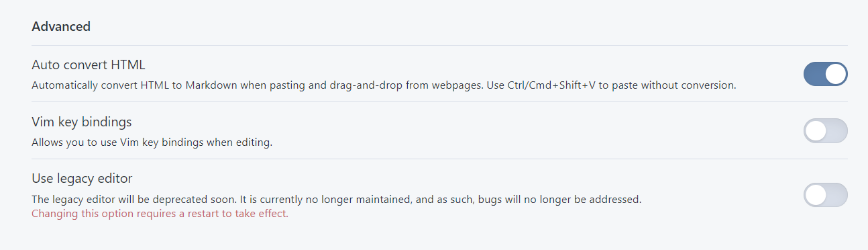Select the Use legacy editor setting title
The height and width of the screenshot is (250, 868).
click(82, 179)
